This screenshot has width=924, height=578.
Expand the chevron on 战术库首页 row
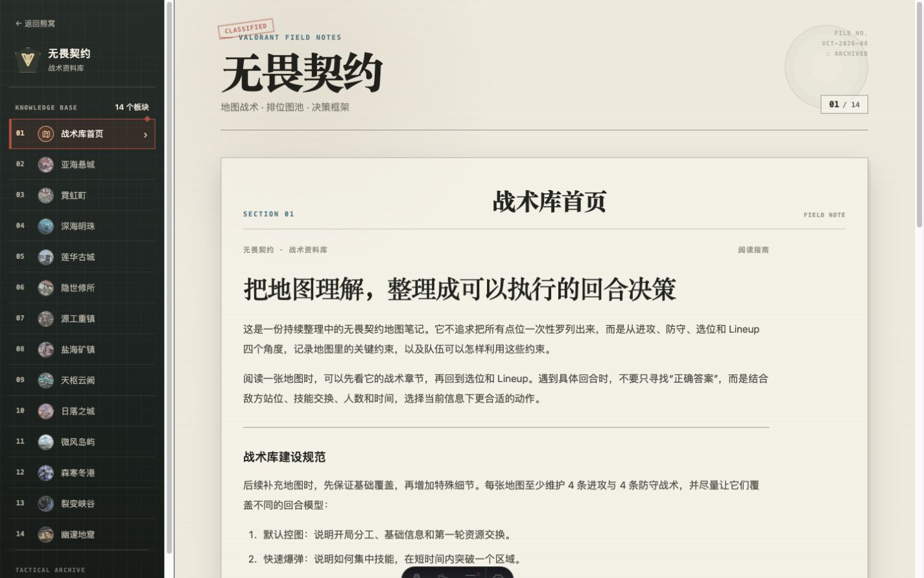145,134
